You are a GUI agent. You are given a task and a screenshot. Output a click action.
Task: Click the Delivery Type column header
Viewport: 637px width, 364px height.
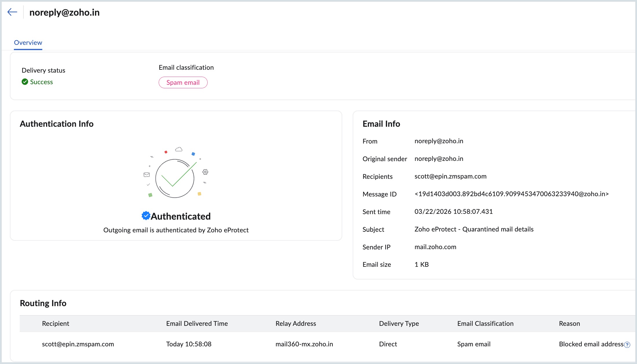[399, 323]
